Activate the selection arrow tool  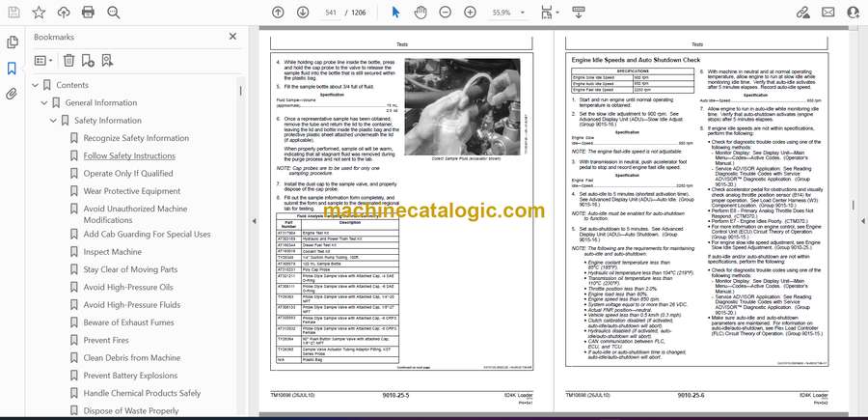(x=395, y=13)
